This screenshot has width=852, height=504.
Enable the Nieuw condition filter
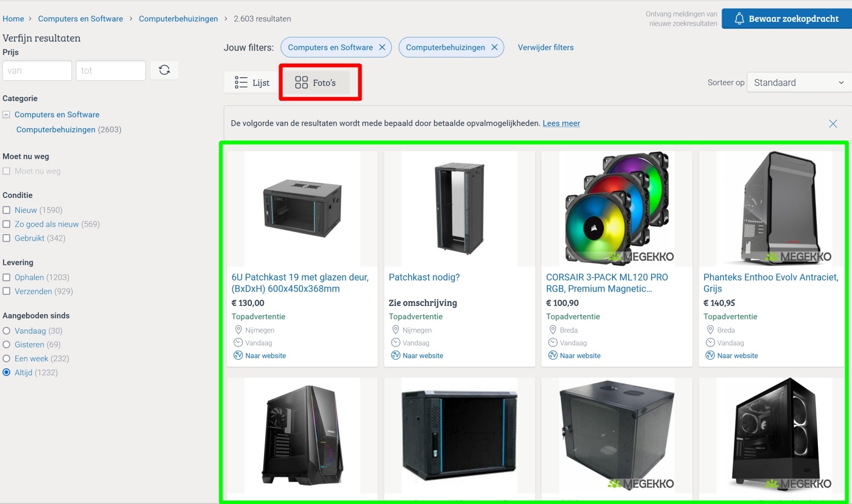point(6,210)
